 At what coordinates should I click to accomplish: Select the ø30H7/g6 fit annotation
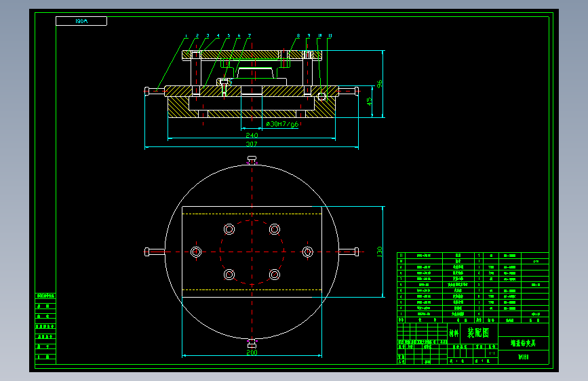point(282,124)
